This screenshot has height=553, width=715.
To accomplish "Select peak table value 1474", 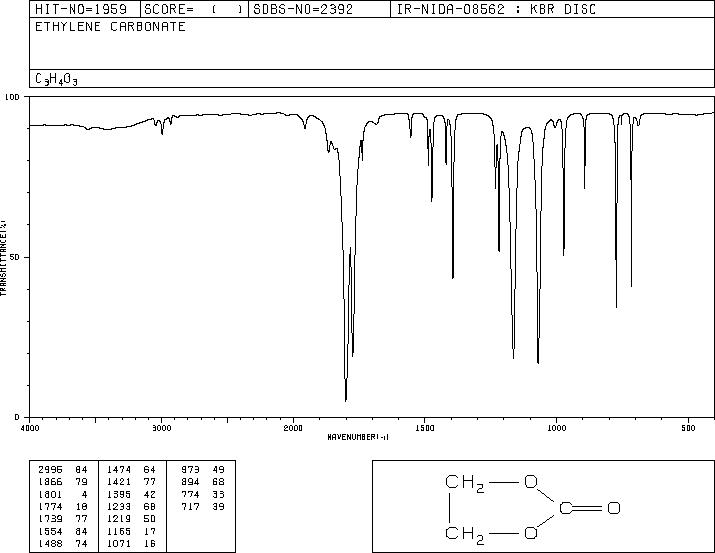I will [119, 470].
